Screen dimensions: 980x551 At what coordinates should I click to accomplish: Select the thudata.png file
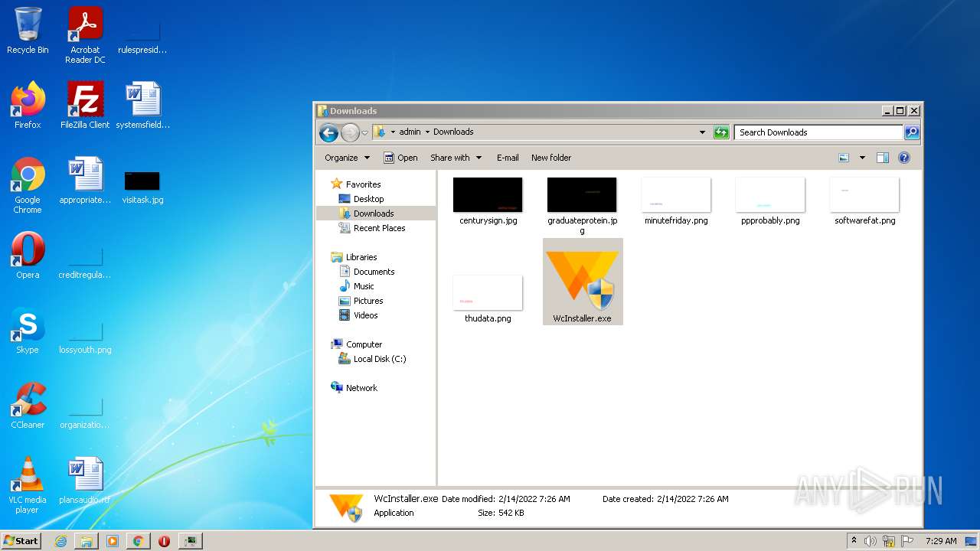pyautogui.click(x=488, y=298)
